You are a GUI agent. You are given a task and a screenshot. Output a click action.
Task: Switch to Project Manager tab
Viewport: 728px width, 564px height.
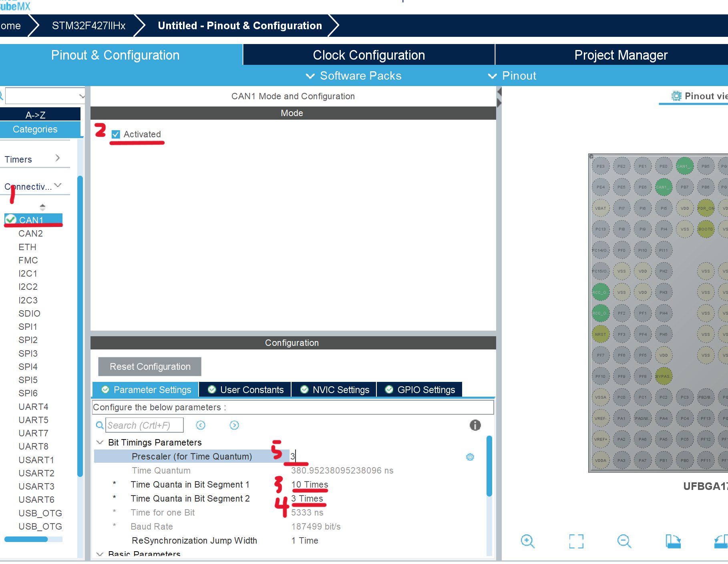click(x=621, y=55)
